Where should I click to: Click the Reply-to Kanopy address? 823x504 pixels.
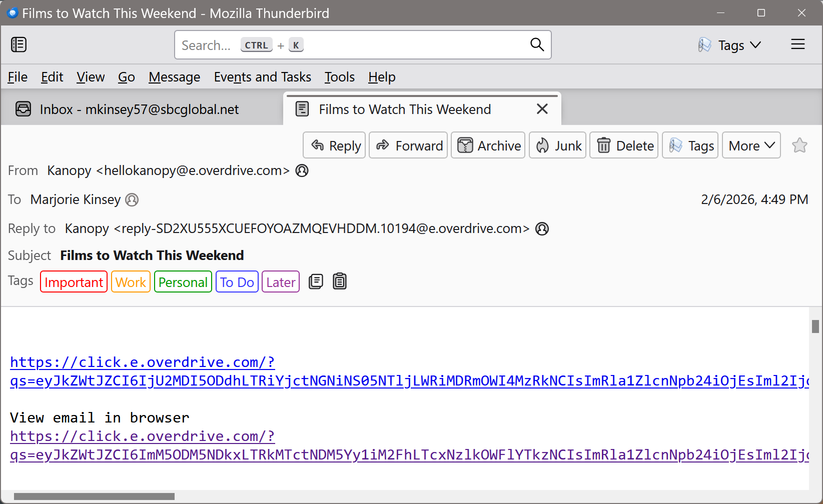point(297,228)
